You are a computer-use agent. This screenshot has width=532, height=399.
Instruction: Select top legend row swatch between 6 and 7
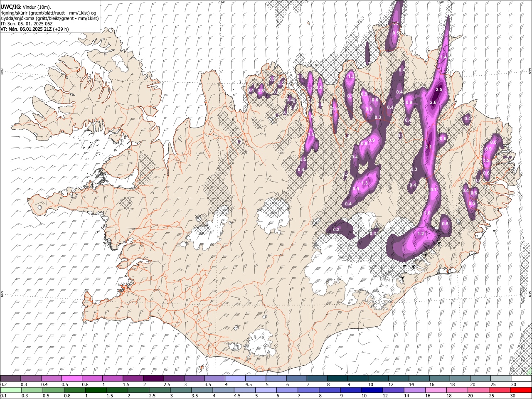tap(296, 378)
